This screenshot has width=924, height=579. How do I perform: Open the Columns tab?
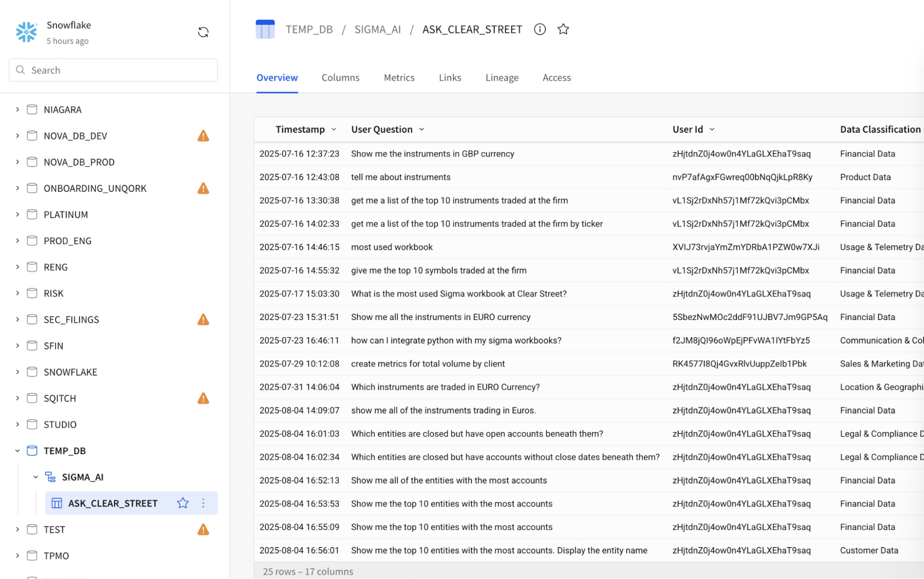(340, 77)
